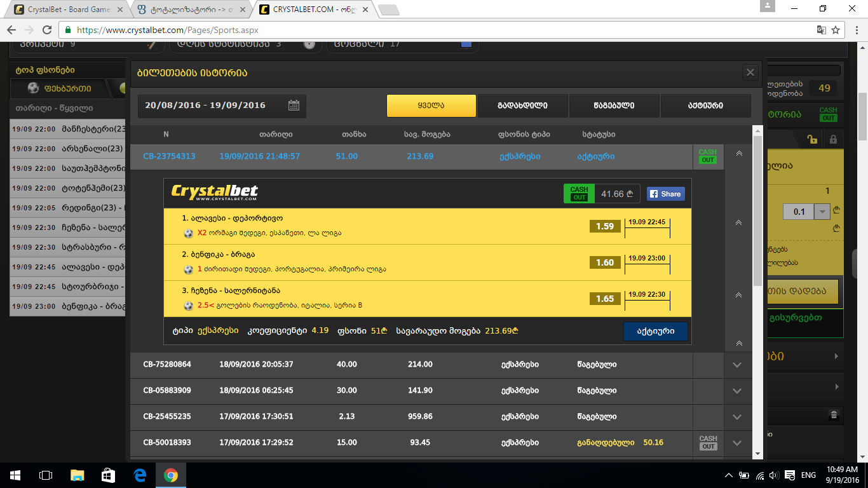Open File Explorer from the taskbar
The height and width of the screenshot is (488, 868).
pyautogui.click(x=77, y=475)
